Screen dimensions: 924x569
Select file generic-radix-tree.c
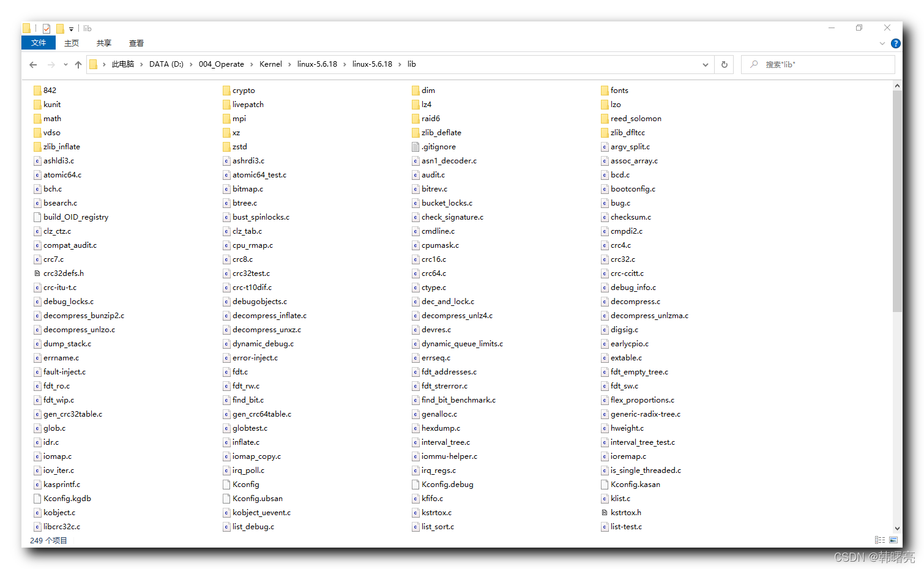point(645,414)
